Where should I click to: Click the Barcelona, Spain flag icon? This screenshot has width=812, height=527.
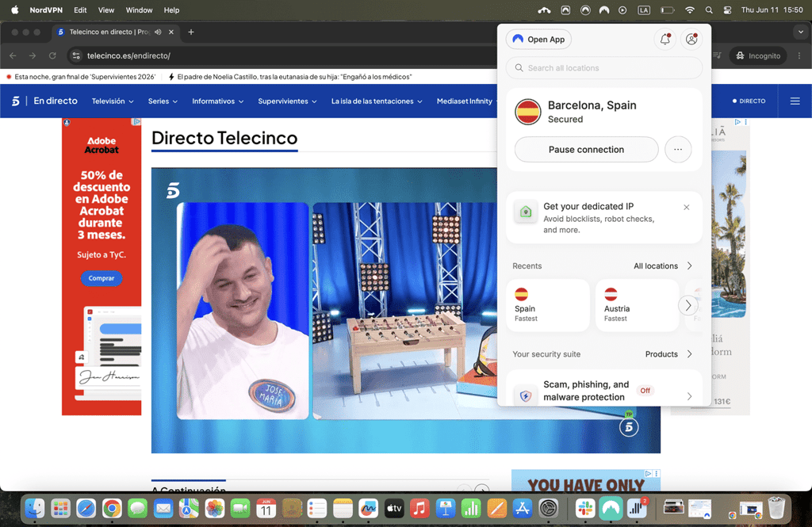point(527,112)
